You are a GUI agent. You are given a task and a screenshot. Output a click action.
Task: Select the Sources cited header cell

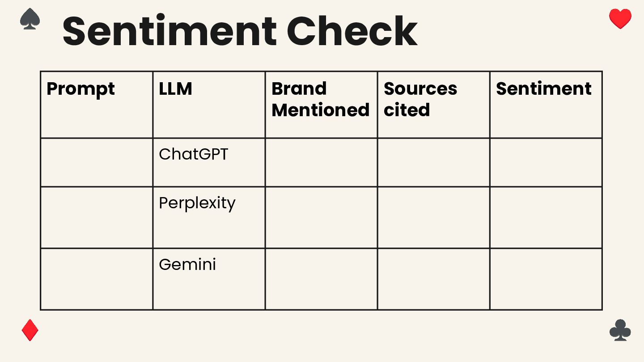433,105
